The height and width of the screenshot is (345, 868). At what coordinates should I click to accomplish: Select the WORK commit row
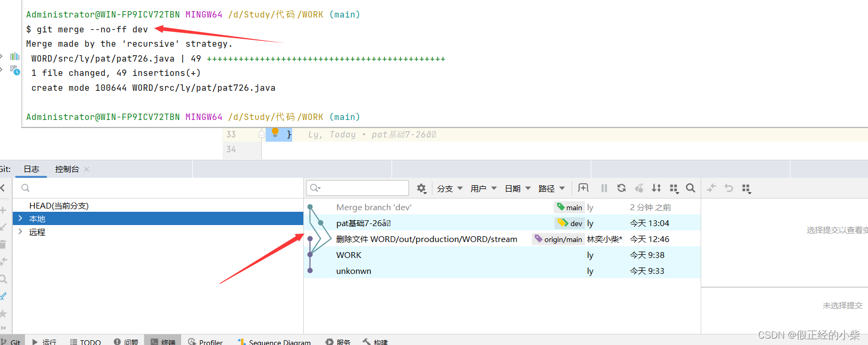[x=502, y=255]
